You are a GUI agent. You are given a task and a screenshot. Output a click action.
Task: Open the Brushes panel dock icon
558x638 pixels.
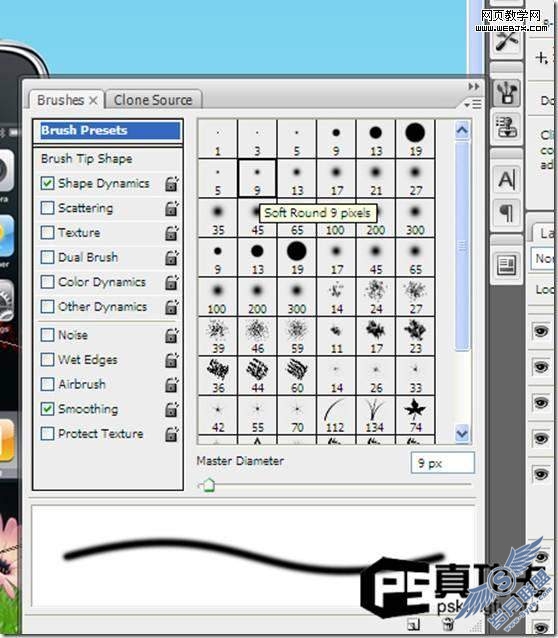click(507, 92)
